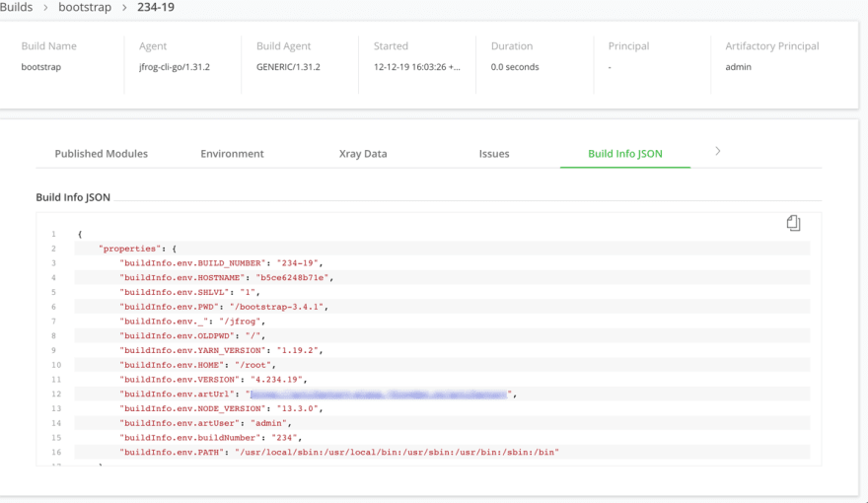Open bootstrap in the breadcrumb

pos(85,7)
